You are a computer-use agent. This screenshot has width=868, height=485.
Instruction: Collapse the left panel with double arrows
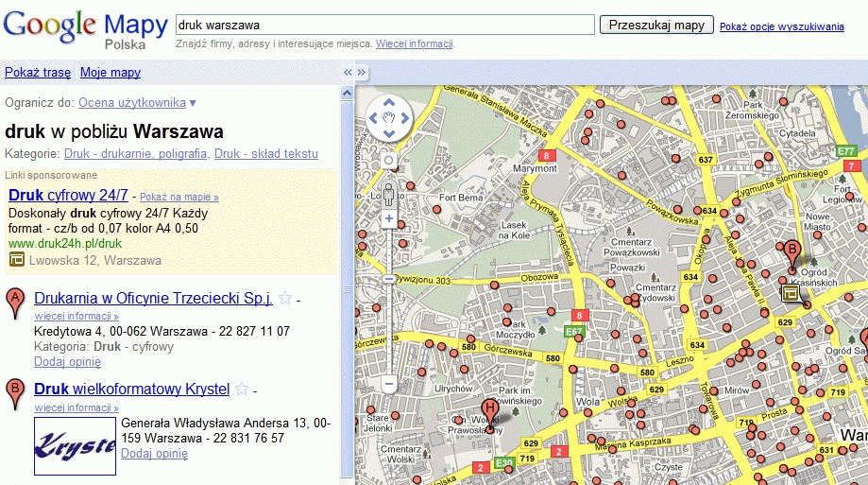[x=348, y=73]
